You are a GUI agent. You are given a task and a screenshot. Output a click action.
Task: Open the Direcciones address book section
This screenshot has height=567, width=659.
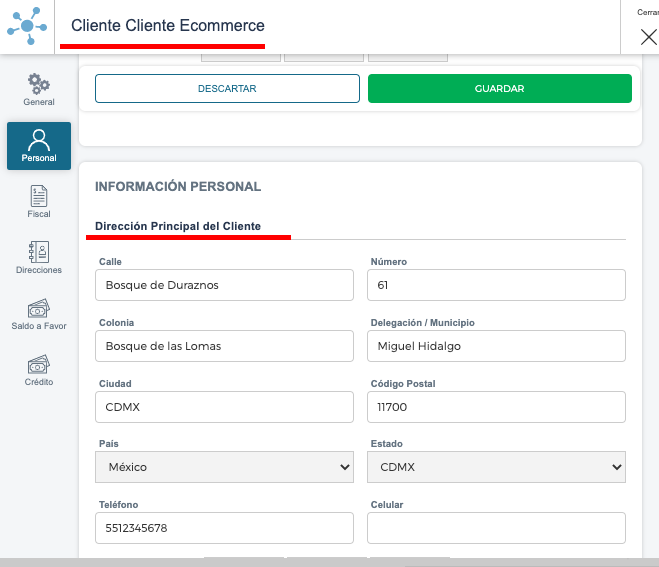[39, 258]
